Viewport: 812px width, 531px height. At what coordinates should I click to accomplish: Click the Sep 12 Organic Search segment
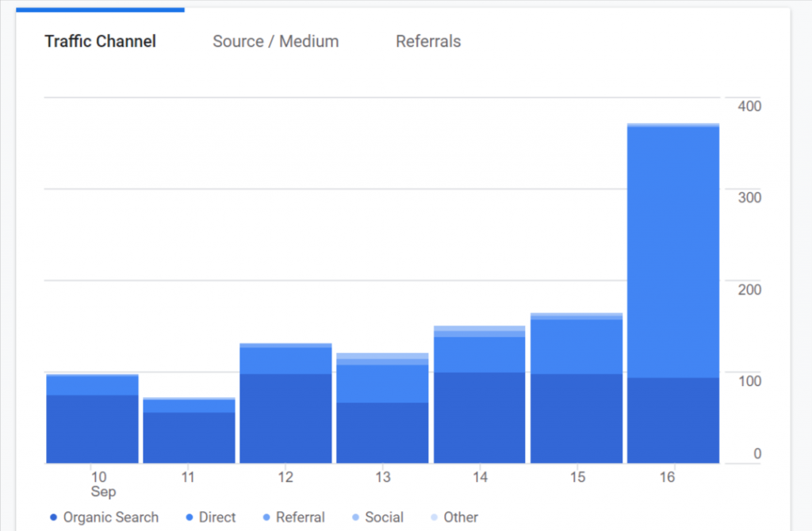[285, 418]
